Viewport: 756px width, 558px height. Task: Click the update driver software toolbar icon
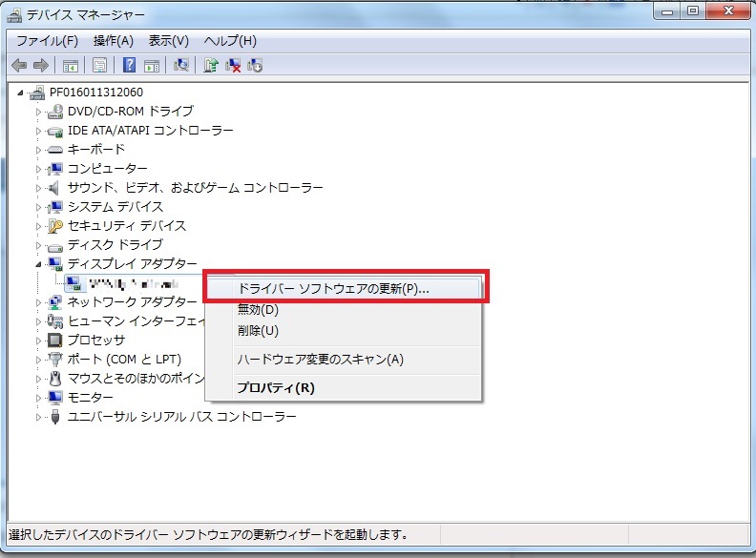[x=211, y=66]
